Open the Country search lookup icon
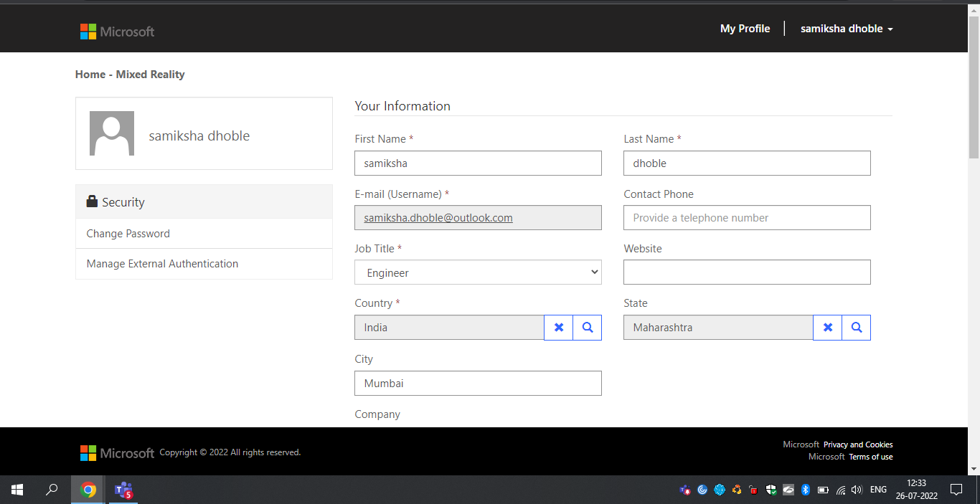980x504 pixels. tap(587, 327)
